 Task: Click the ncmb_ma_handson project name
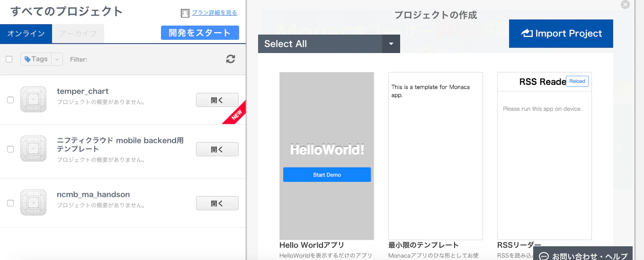click(x=93, y=194)
